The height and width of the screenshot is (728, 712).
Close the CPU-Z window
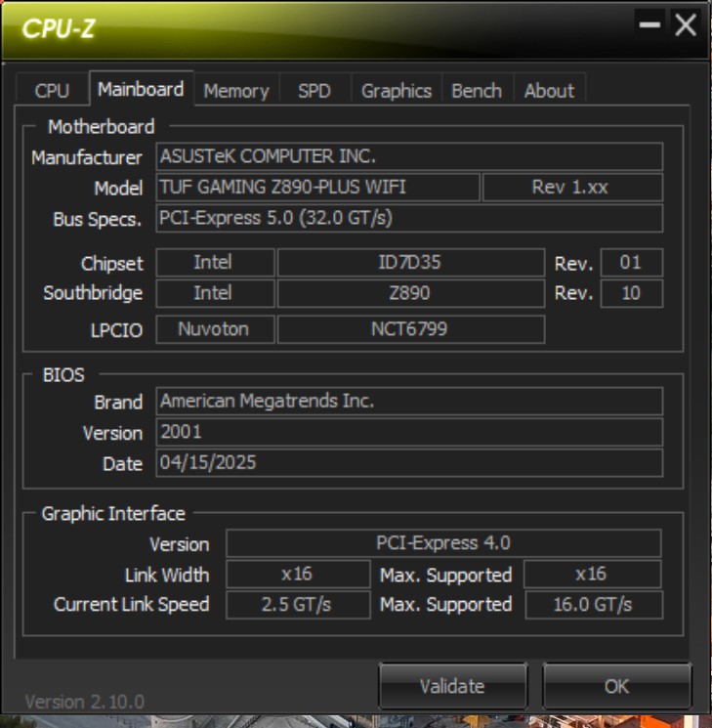[x=685, y=24]
